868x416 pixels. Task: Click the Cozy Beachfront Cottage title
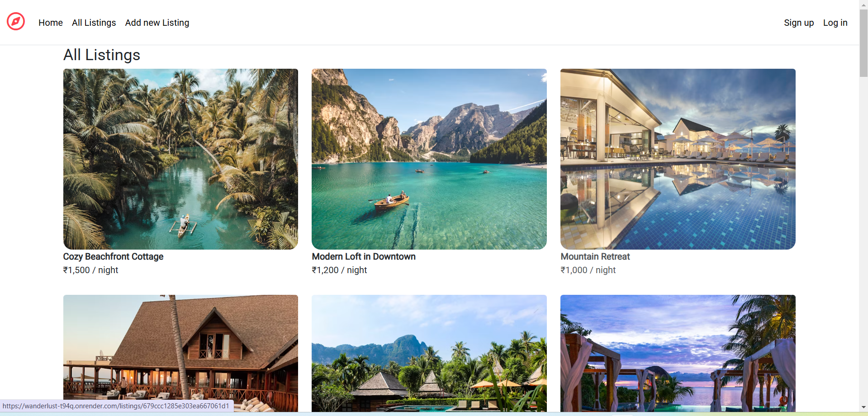click(113, 256)
